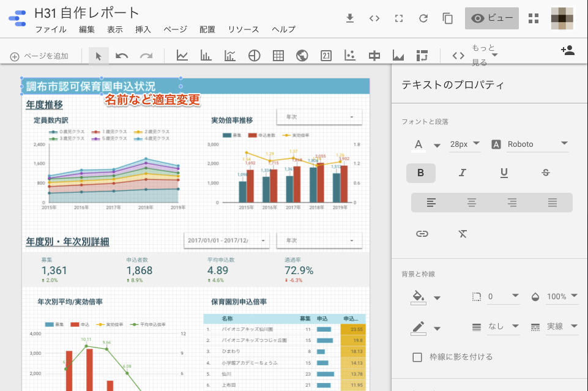The image size is (588, 391).
Task: Open the 年次 filter beside 実効倍率推移
Action: 319,117
